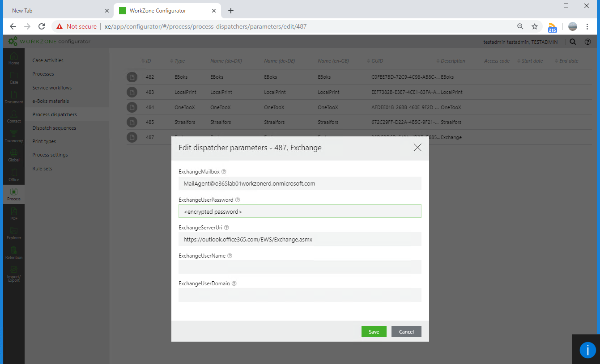Show help for ExchangeUserPassword field
600x364 pixels.
(238, 200)
